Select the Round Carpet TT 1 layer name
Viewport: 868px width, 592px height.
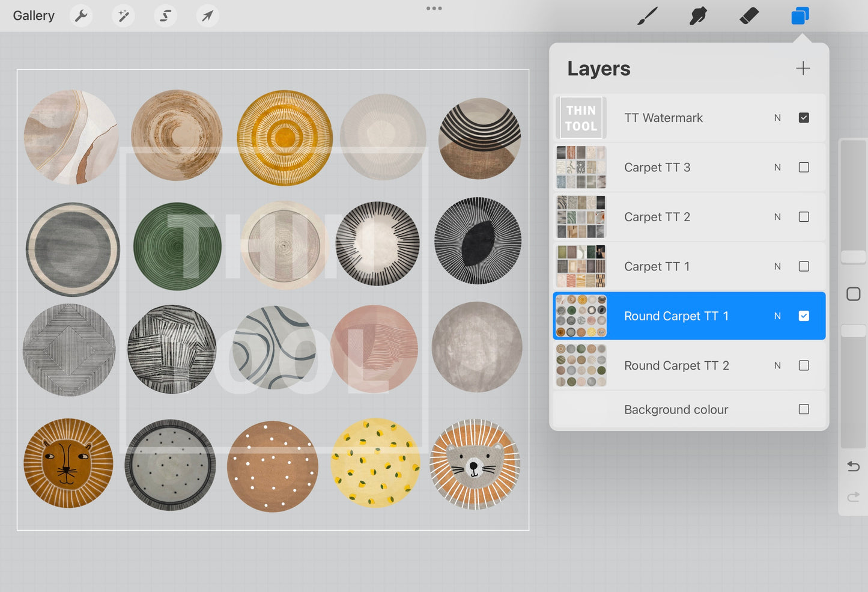tap(676, 316)
